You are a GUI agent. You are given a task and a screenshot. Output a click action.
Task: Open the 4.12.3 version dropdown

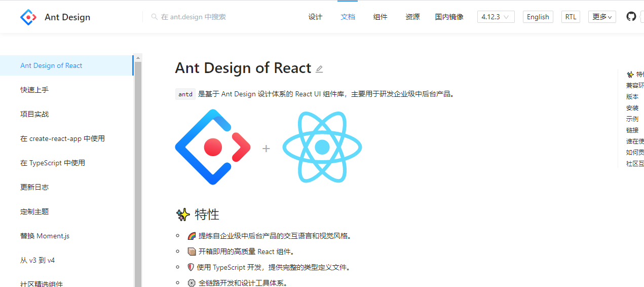pos(496,17)
